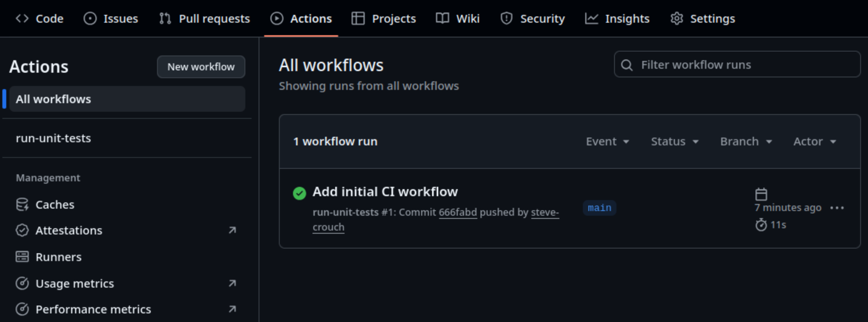Select All workflows in sidebar
This screenshot has height=322, width=868.
(x=127, y=99)
